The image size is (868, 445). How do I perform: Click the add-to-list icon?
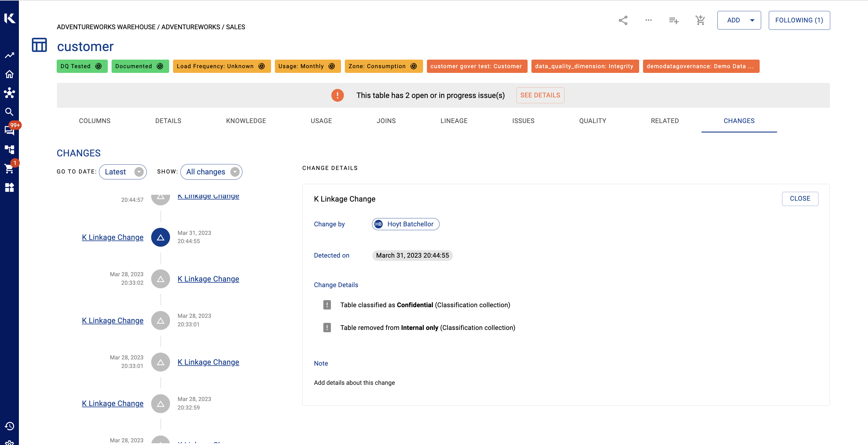point(673,21)
